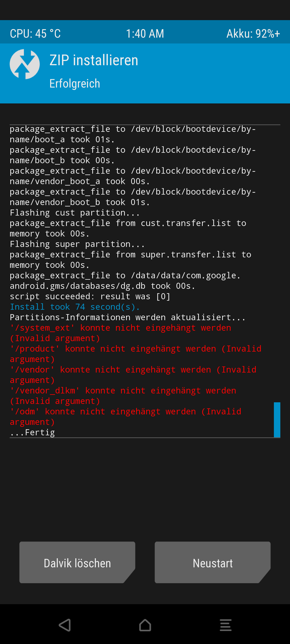This screenshot has width=290, height=644.
Task: Click the ...Fertig log line
Action: 32,432
